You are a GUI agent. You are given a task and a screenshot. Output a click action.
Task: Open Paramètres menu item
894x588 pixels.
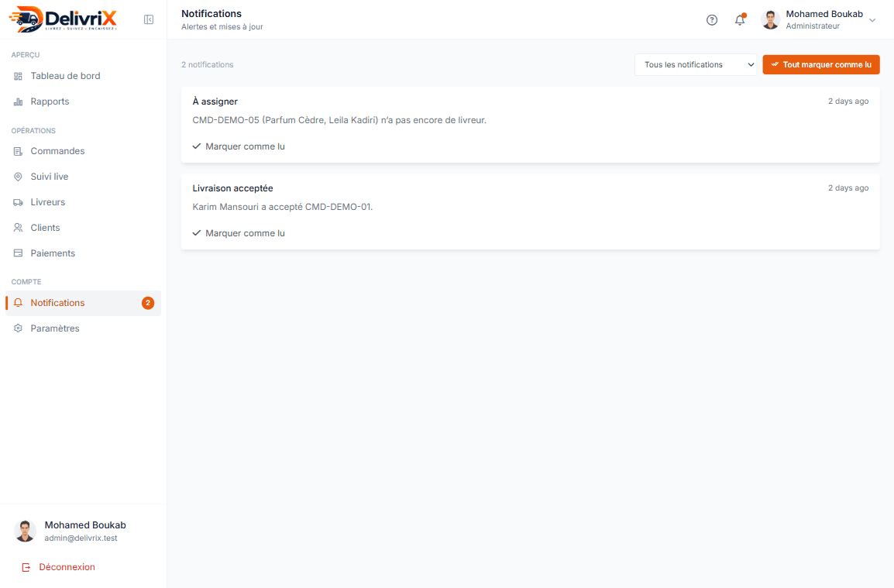click(x=83, y=328)
